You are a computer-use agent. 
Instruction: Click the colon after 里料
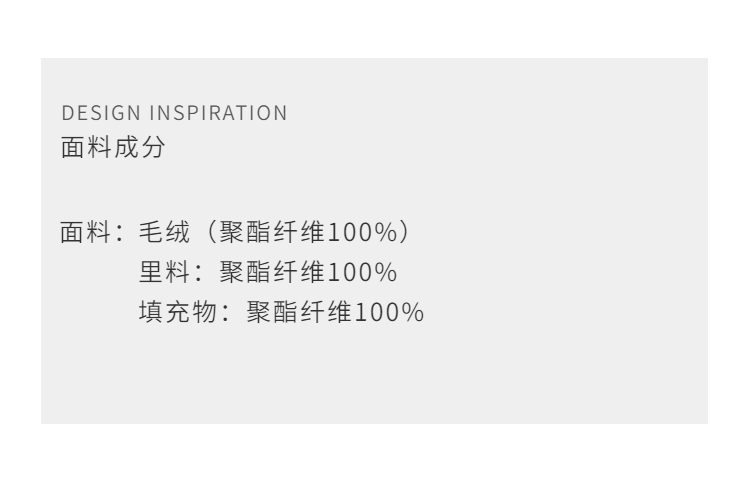195,274
